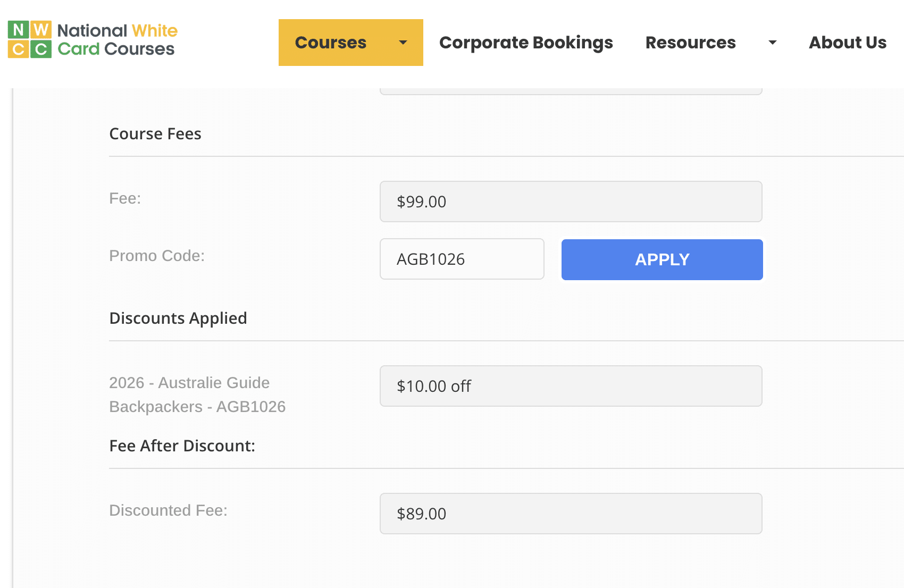Click the $10.00 off discount field
Viewport: 904px width, 588px height.
[571, 386]
